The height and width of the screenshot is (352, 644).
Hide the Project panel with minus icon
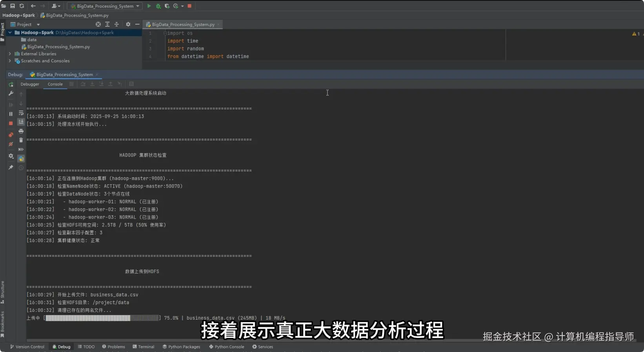pyautogui.click(x=137, y=24)
